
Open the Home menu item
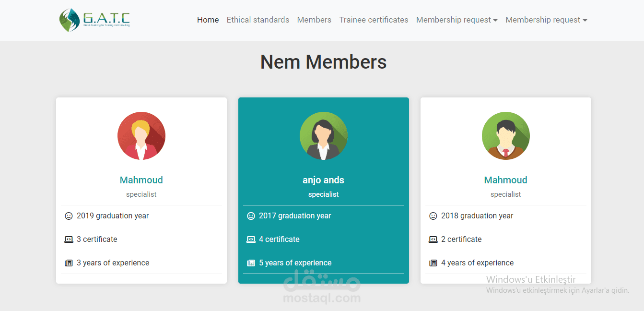[x=208, y=20]
